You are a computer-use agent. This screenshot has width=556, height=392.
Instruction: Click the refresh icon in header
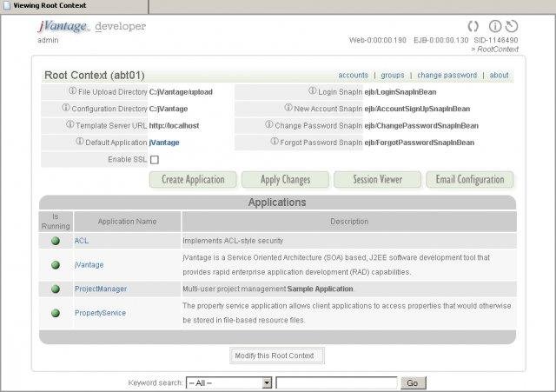(474, 26)
